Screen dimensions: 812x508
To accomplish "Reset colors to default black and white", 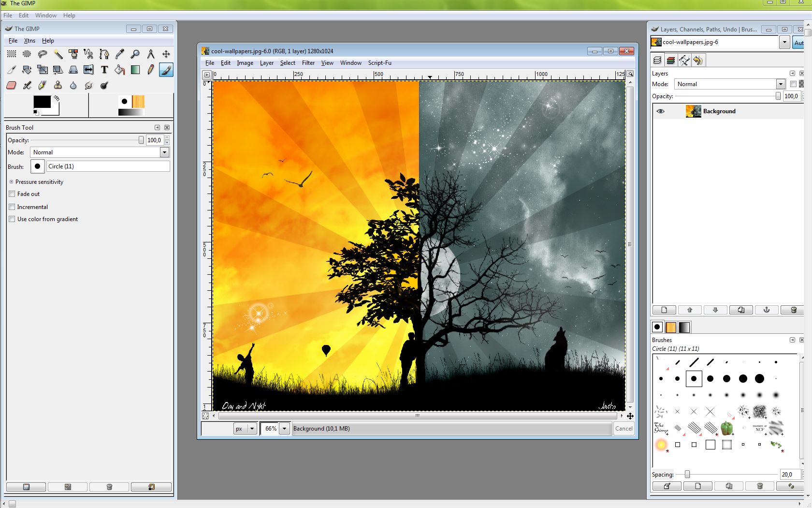I will tap(36, 112).
